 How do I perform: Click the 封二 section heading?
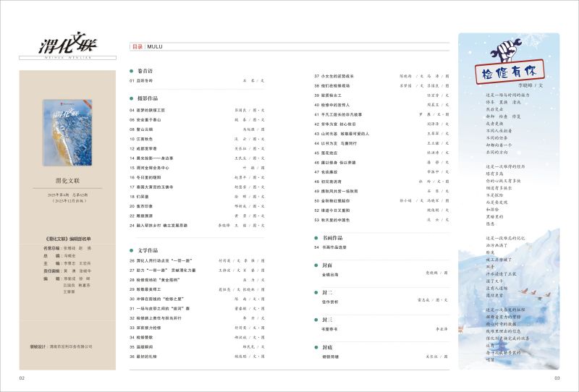point(327,291)
